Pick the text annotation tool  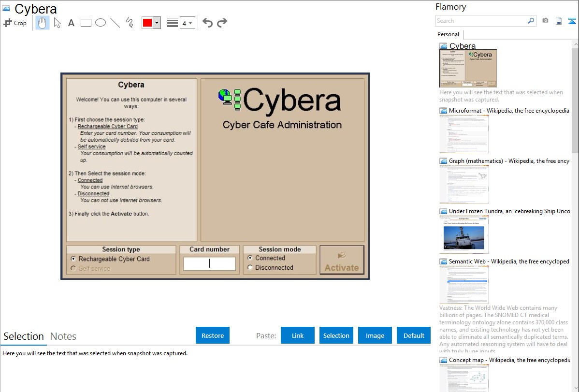(71, 23)
